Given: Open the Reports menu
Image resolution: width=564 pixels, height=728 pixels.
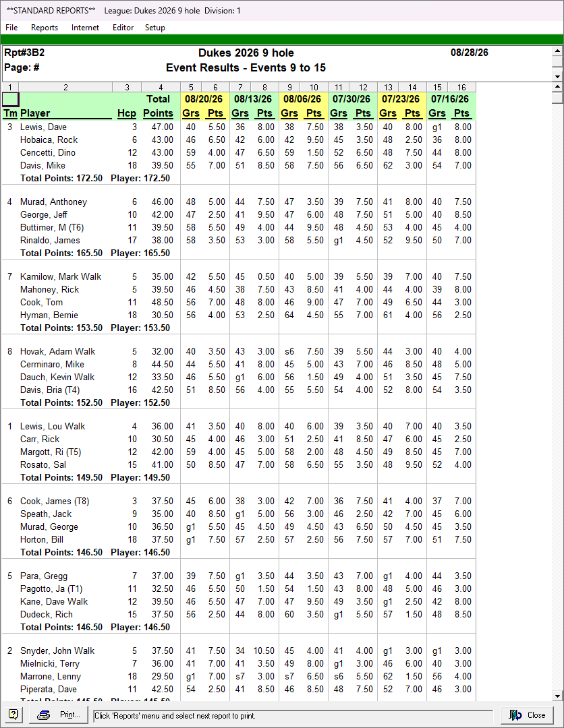Looking at the screenshot, I should click(45, 28).
